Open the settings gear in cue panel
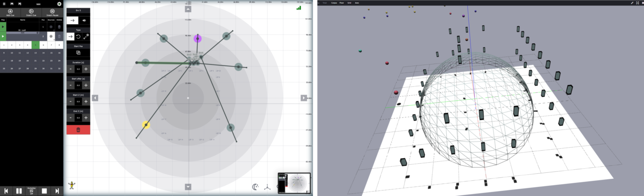 tap(59, 4)
